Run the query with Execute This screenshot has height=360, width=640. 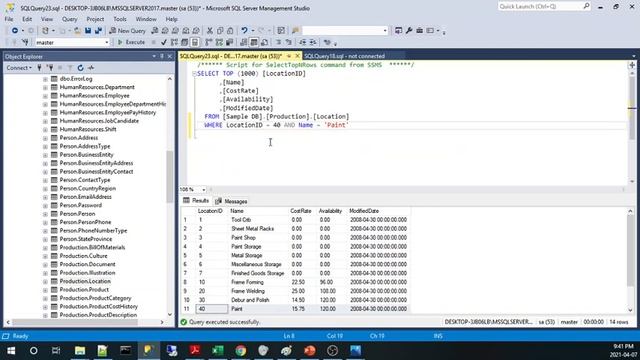pyautogui.click(x=131, y=42)
